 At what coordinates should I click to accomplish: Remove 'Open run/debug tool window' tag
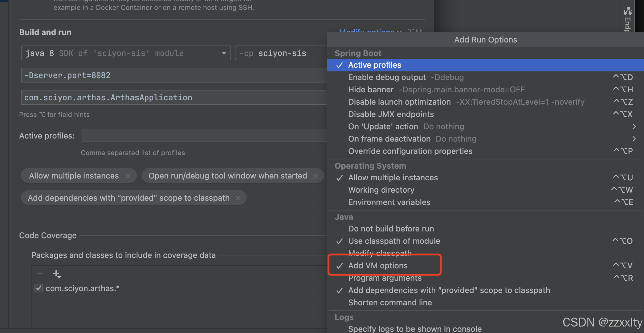pyautogui.click(x=316, y=176)
